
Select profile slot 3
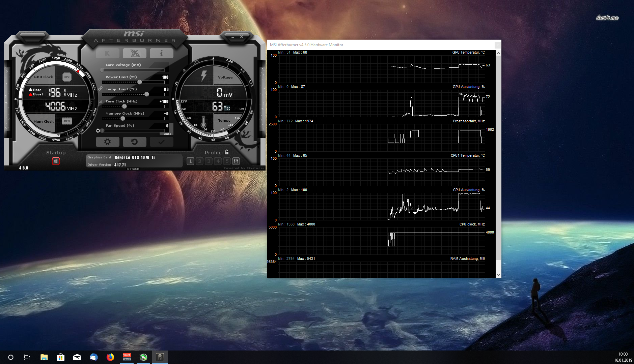coord(209,161)
